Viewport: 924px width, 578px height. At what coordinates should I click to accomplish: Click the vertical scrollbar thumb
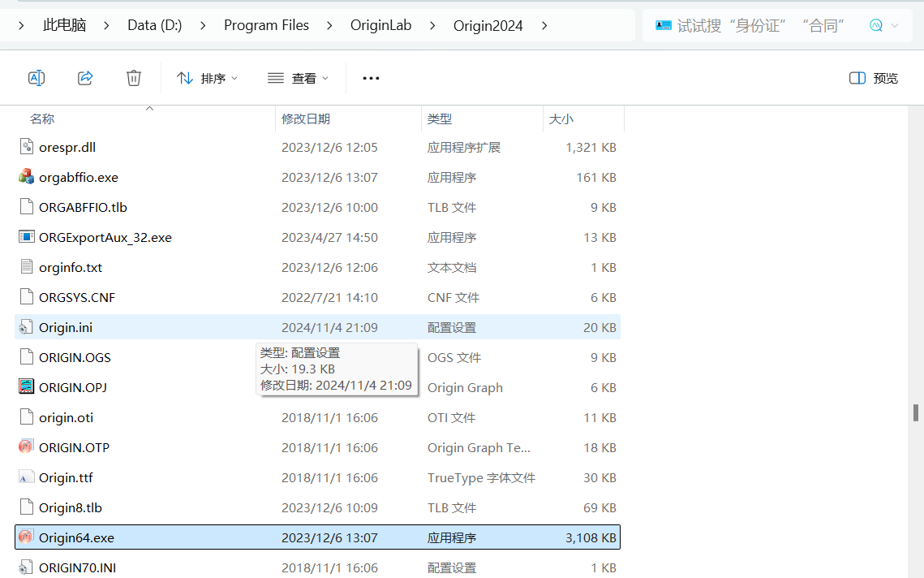click(x=916, y=413)
